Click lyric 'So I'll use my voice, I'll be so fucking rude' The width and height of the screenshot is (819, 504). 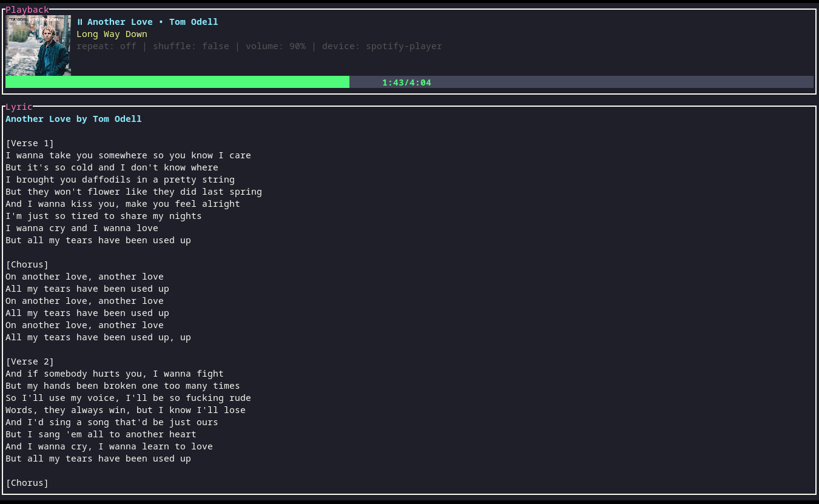pos(128,398)
